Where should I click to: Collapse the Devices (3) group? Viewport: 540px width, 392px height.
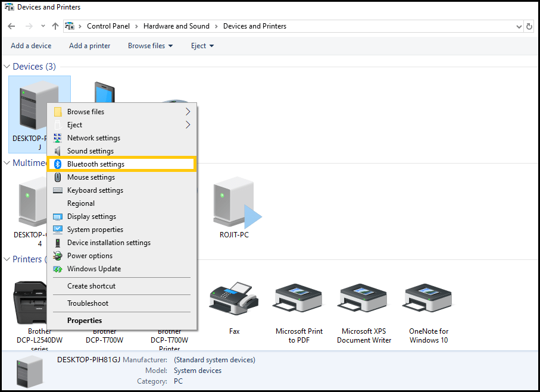7,67
